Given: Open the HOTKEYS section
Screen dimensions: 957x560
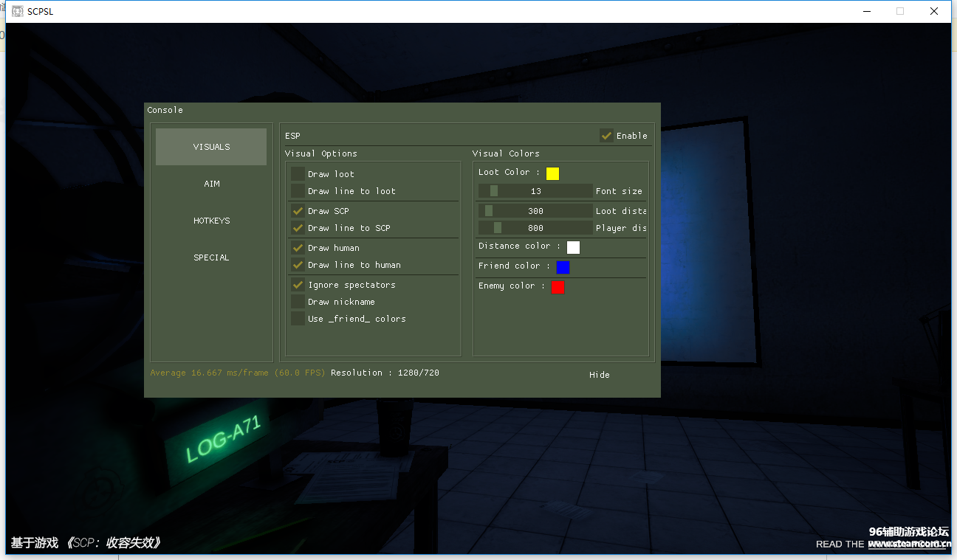Looking at the screenshot, I should tap(211, 221).
